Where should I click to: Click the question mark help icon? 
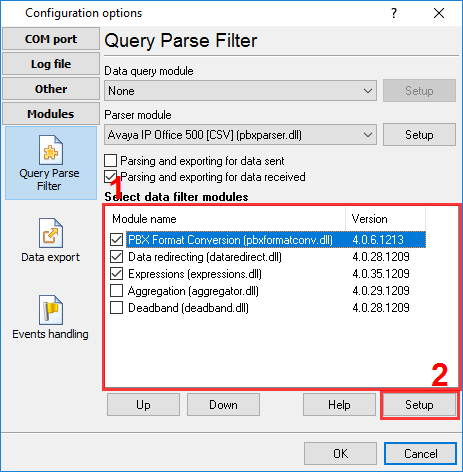(394, 13)
